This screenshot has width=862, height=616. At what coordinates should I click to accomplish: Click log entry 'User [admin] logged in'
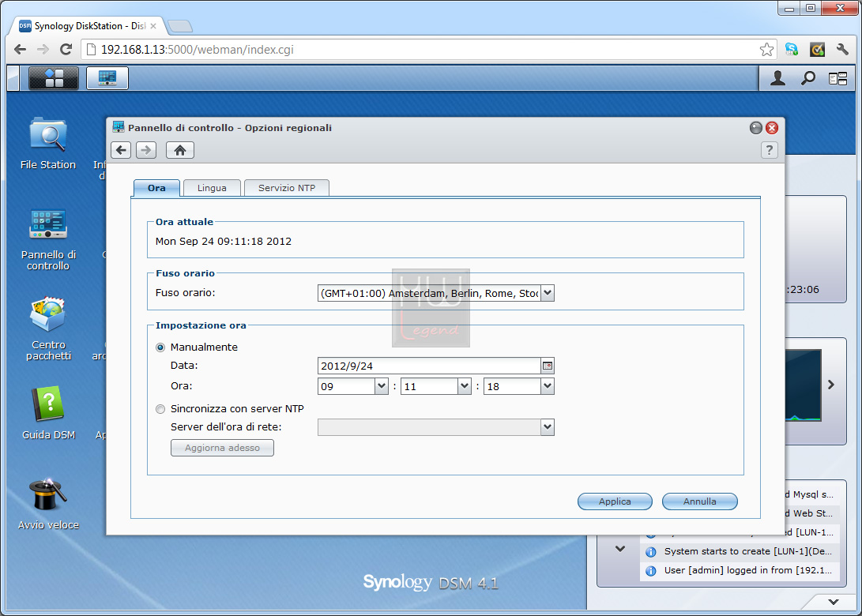pos(740,570)
